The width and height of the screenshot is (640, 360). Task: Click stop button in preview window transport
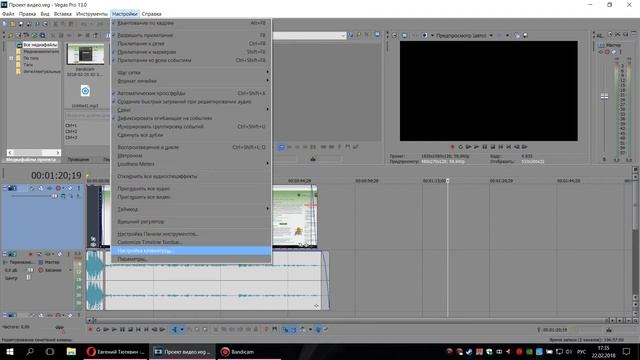click(493, 147)
